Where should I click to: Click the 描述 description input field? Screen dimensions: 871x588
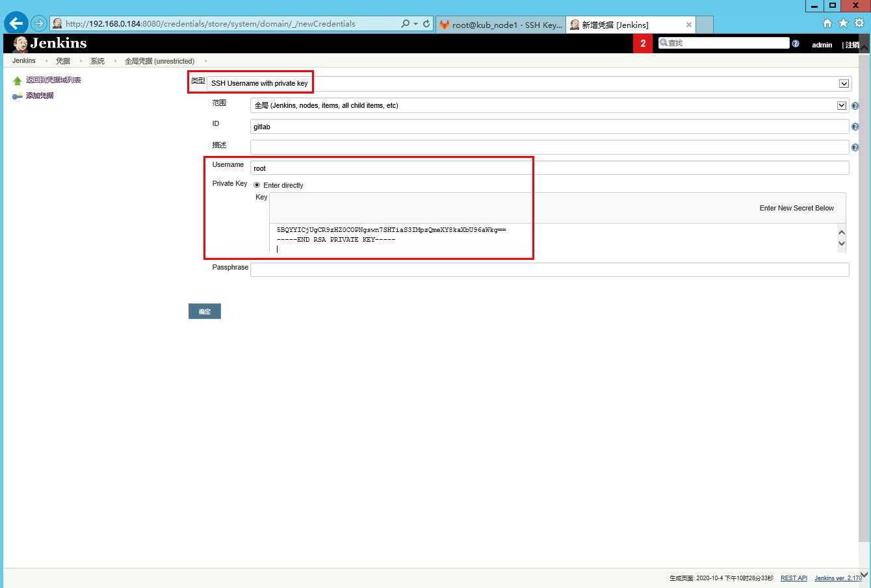[x=549, y=147]
